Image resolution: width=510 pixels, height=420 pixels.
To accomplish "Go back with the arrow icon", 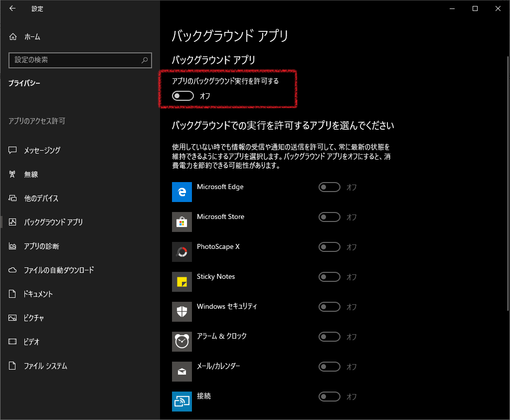I will pyautogui.click(x=12, y=8).
